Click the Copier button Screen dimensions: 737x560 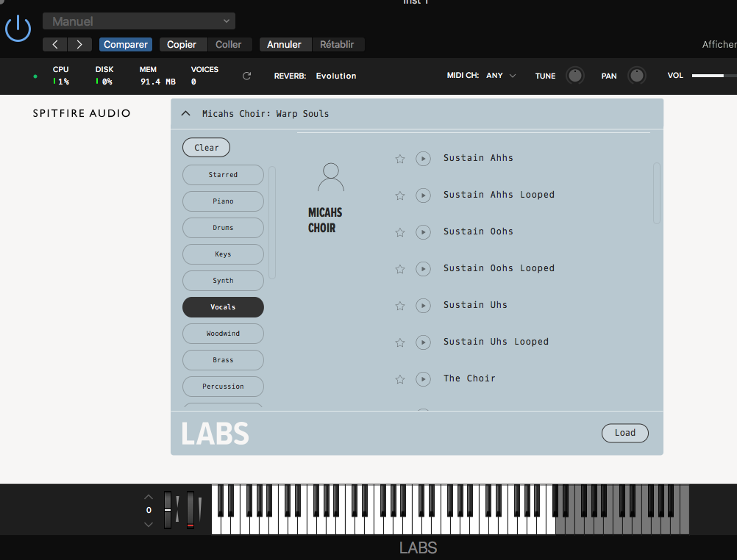[x=182, y=45]
